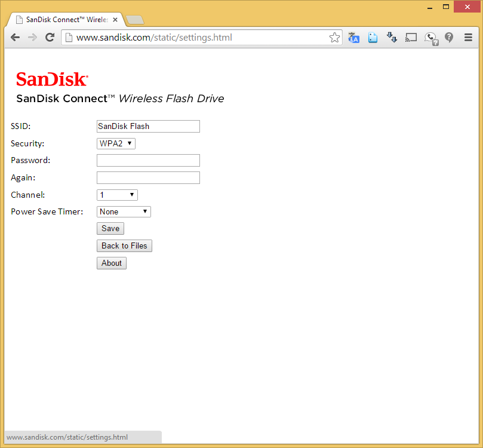Open the Chrome hamburger menu
This screenshot has height=448, width=483.
468,38
